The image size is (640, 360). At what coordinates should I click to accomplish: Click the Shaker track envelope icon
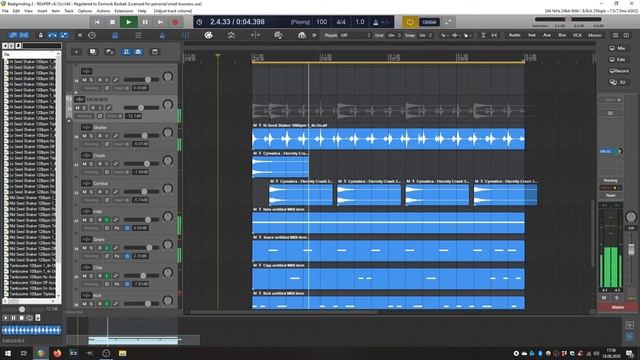(x=116, y=136)
